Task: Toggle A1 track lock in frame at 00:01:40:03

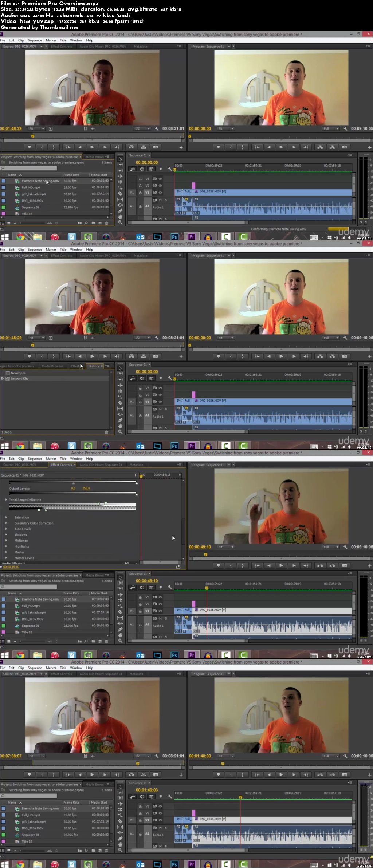Action: pyautogui.click(x=140, y=833)
